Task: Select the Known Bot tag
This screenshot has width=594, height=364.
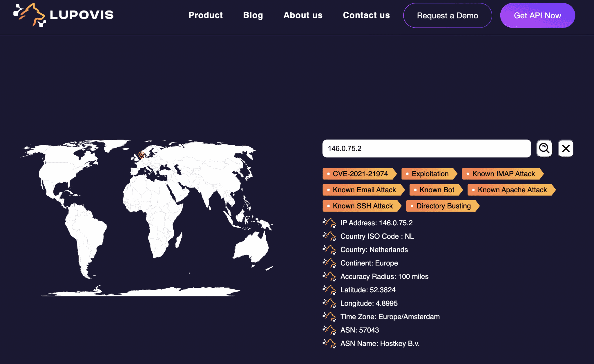Action: pyautogui.click(x=436, y=190)
